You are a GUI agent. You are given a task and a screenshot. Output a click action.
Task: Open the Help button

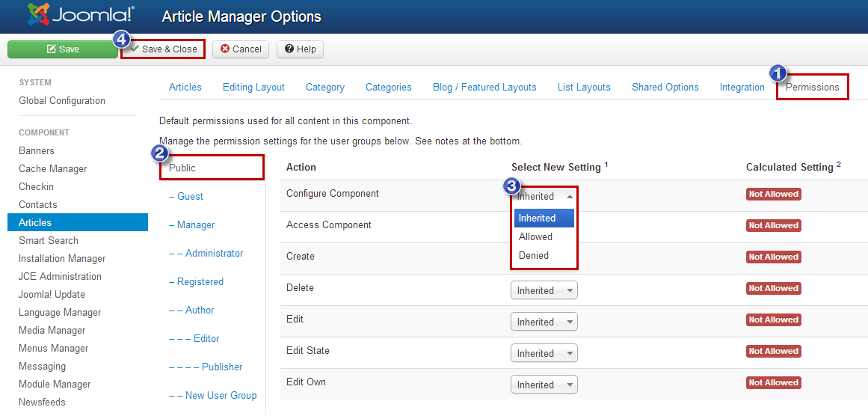click(x=300, y=49)
